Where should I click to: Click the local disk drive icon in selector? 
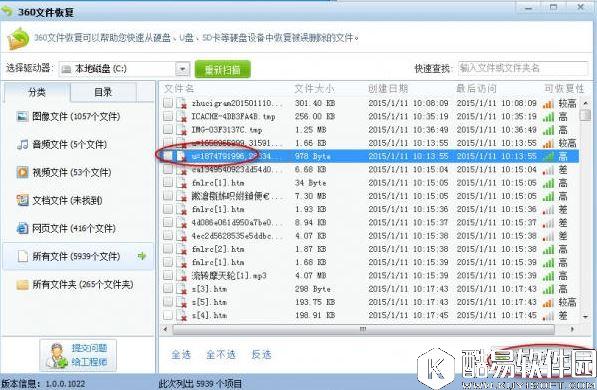(66, 69)
